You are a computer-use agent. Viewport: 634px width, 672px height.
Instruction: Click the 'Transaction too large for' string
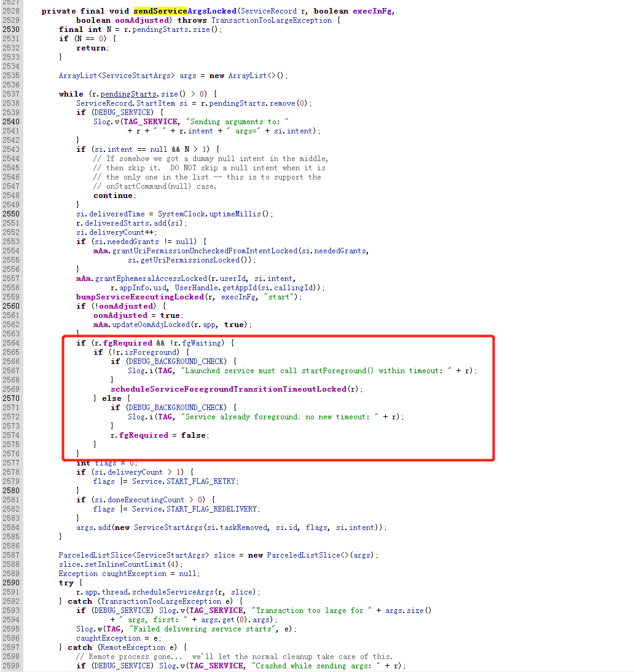(311, 611)
